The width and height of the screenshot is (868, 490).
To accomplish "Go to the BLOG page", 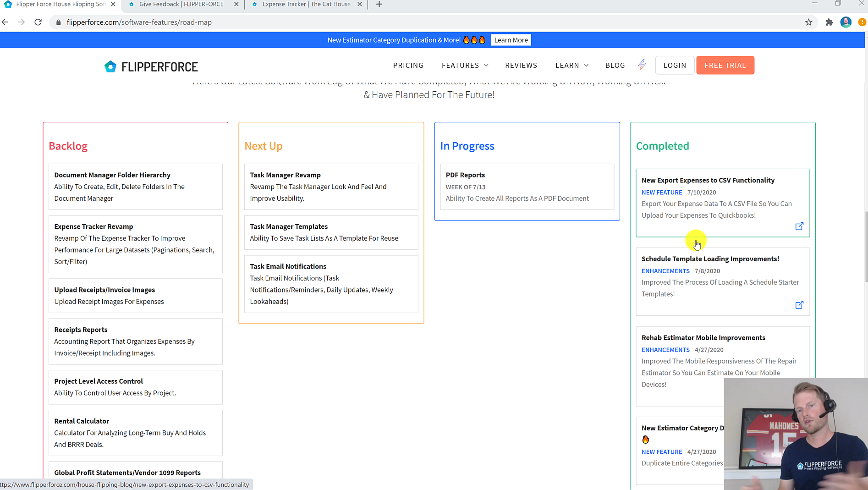I will [x=615, y=65].
